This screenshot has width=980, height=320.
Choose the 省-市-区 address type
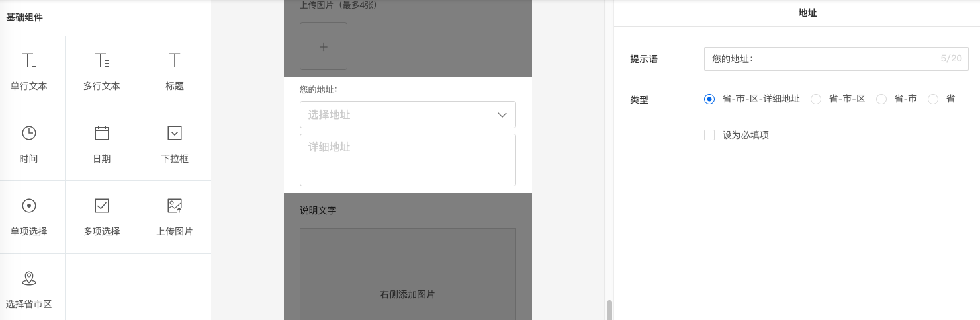(816, 99)
